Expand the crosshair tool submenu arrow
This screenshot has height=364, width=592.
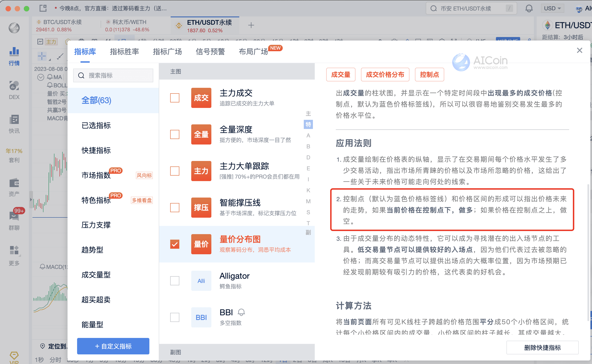click(x=50, y=59)
